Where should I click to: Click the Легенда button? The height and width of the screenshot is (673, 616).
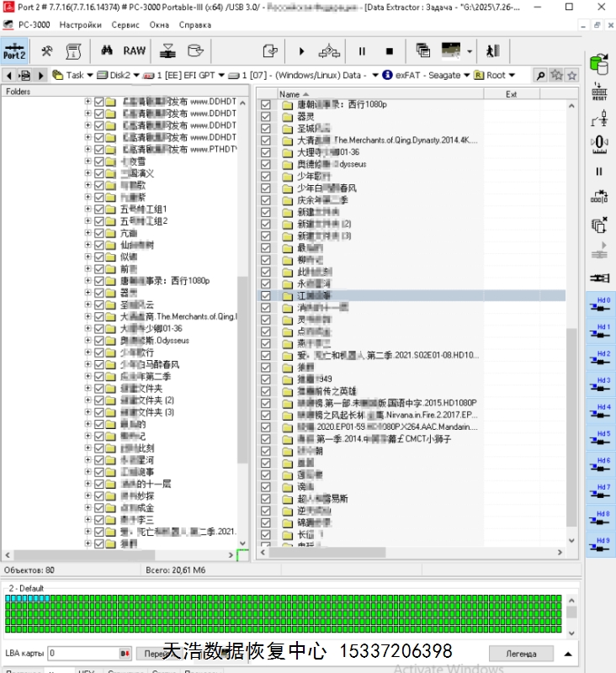point(521,654)
